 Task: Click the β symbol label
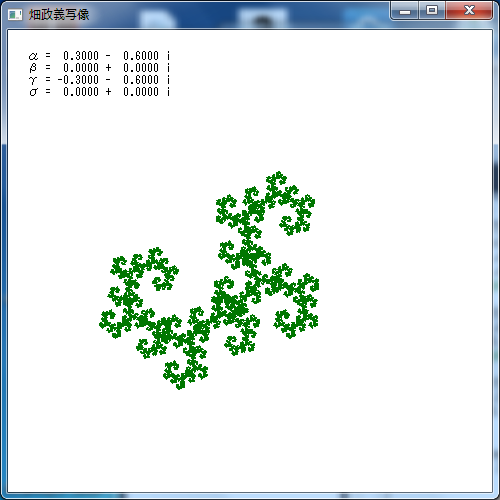click(x=33, y=68)
